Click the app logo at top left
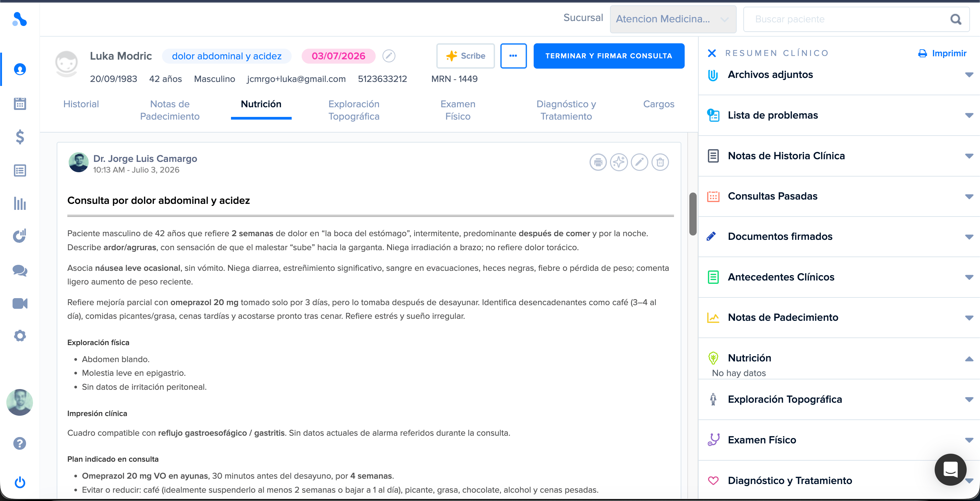980x501 pixels. [x=20, y=19]
